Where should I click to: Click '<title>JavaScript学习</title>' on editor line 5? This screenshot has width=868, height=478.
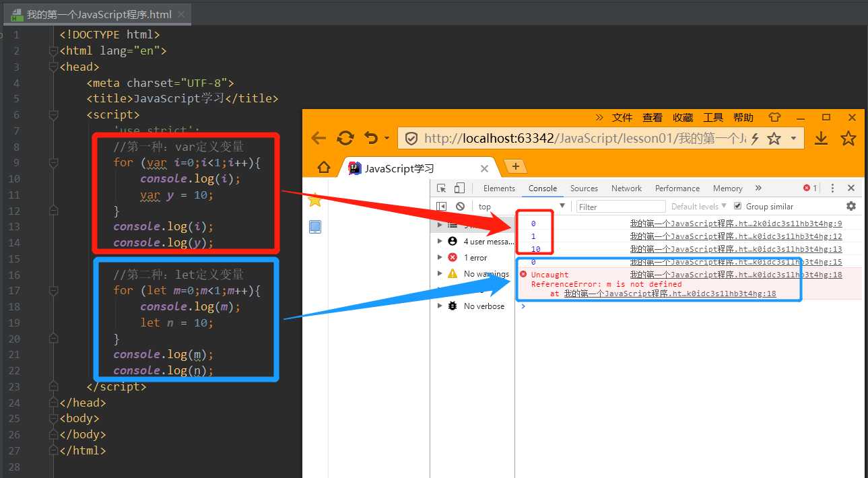pos(182,98)
